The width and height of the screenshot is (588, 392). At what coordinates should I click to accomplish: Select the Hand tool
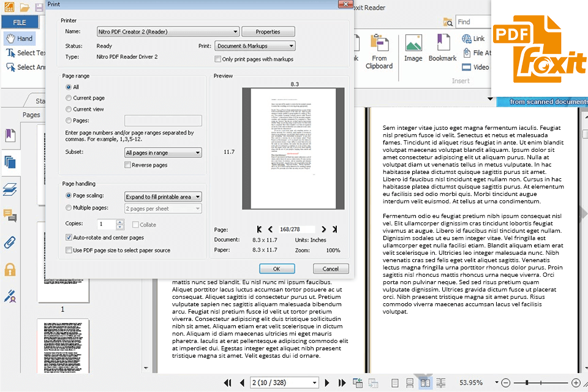coord(18,38)
